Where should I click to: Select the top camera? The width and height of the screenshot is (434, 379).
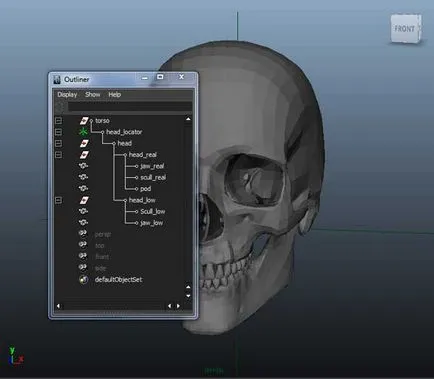tap(100, 246)
